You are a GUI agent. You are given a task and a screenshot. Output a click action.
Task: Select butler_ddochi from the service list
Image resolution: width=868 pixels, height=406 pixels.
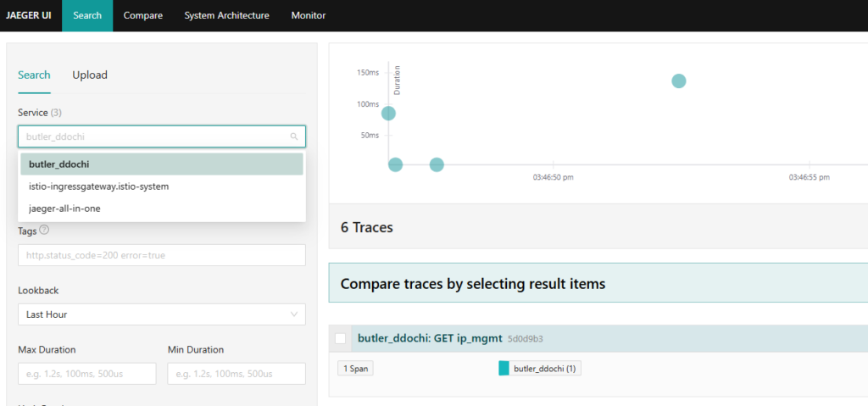click(x=161, y=164)
